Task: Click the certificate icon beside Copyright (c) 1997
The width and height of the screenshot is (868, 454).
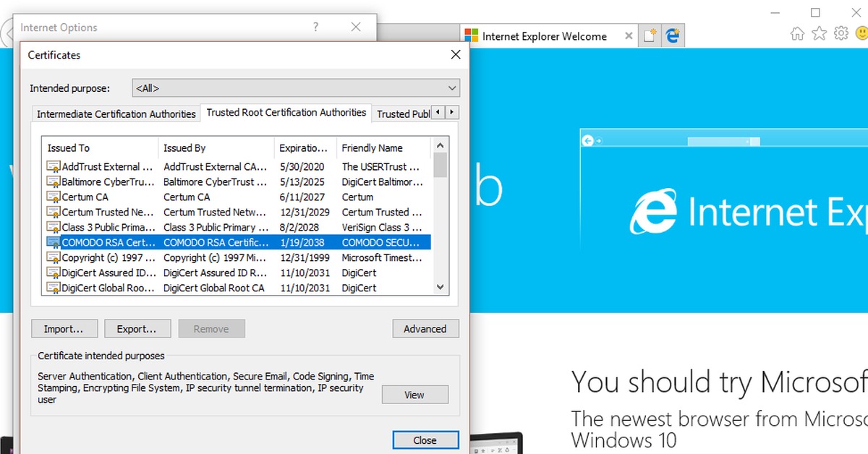Action: (54, 258)
